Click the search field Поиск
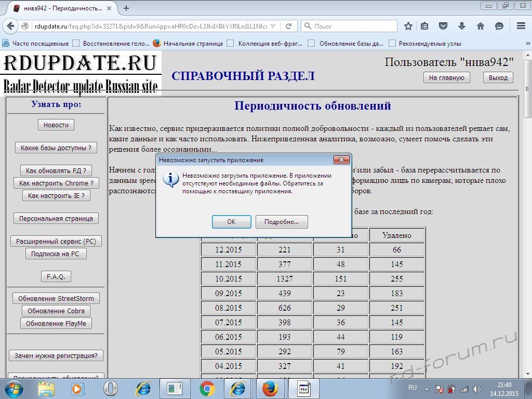The height and width of the screenshot is (399, 532). pyautogui.click(x=349, y=26)
